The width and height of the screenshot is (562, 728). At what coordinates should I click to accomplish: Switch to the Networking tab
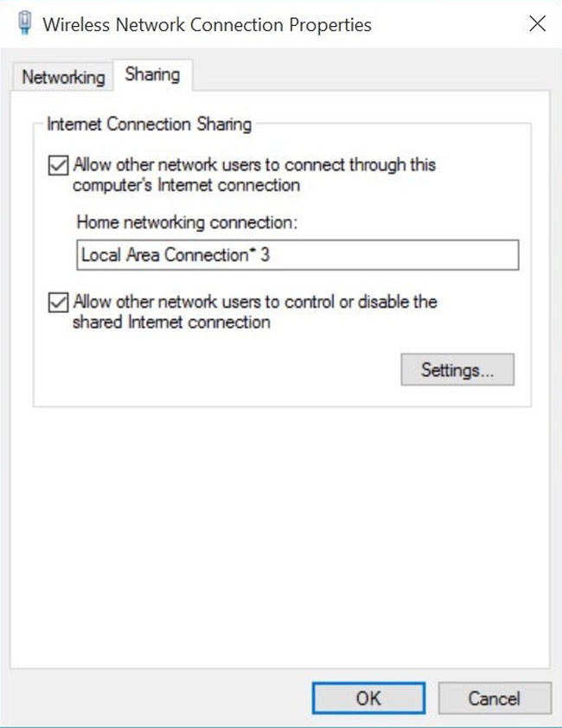tap(63, 76)
